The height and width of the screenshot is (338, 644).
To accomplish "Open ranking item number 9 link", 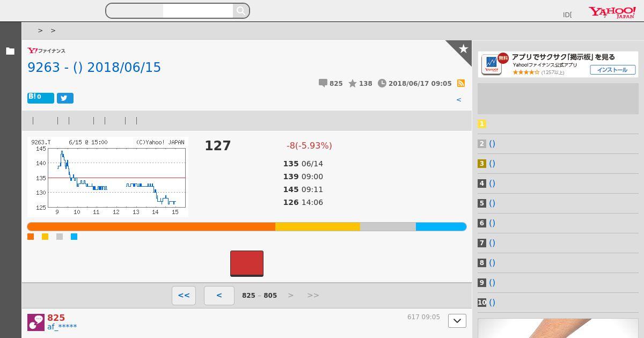I will [x=492, y=283].
